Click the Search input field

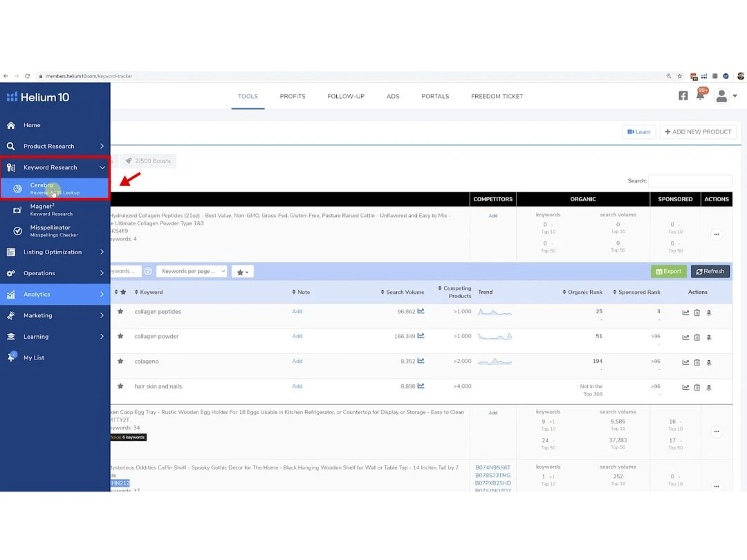click(690, 181)
